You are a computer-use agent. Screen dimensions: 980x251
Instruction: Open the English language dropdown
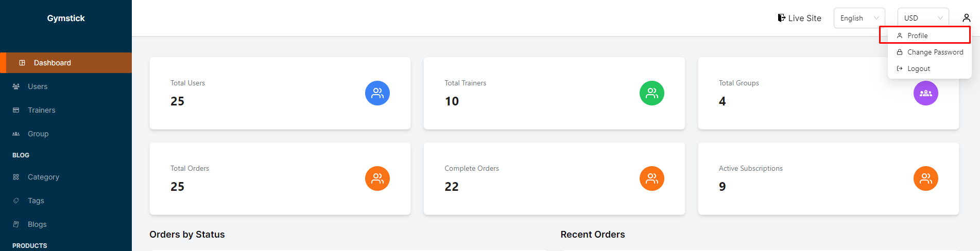[859, 18]
